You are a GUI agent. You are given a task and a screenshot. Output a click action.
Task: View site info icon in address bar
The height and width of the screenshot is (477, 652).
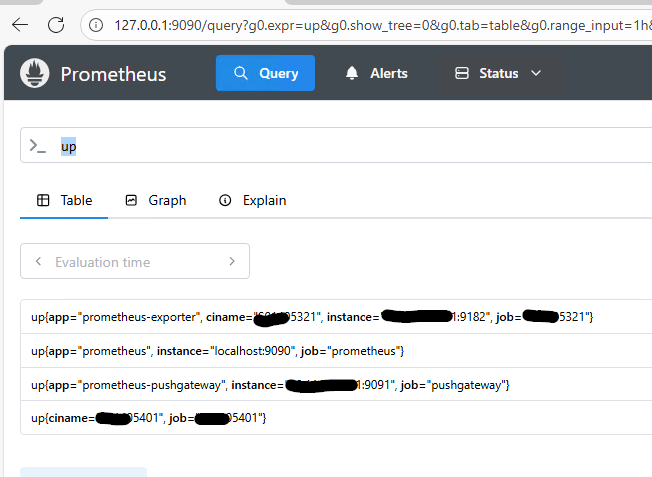96,25
